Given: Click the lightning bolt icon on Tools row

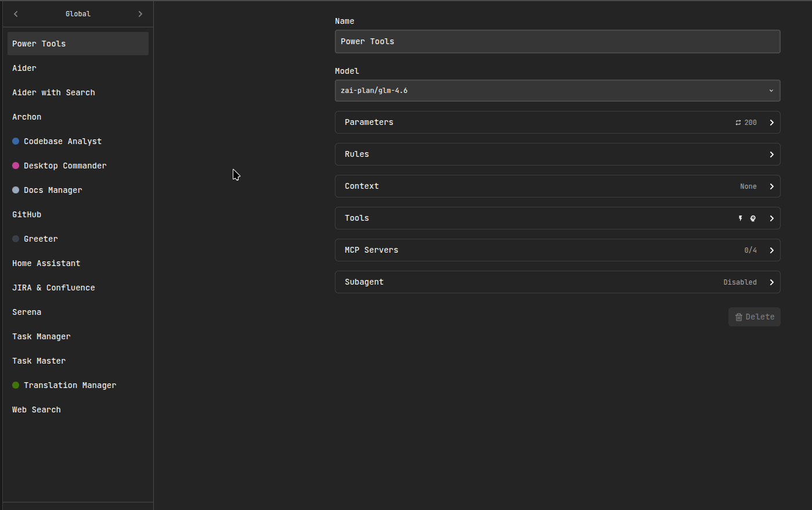Looking at the screenshot, I should pos(740,218).
